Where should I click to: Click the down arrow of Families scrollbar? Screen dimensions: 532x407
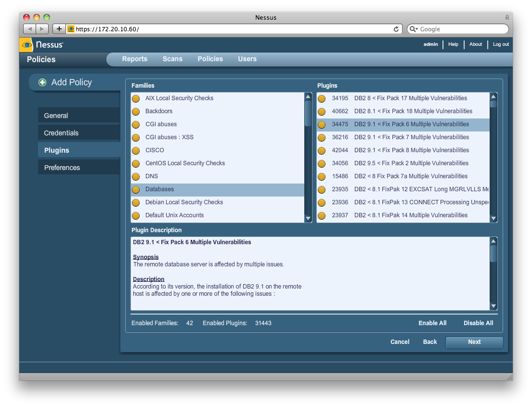click(x=308, y=219)
